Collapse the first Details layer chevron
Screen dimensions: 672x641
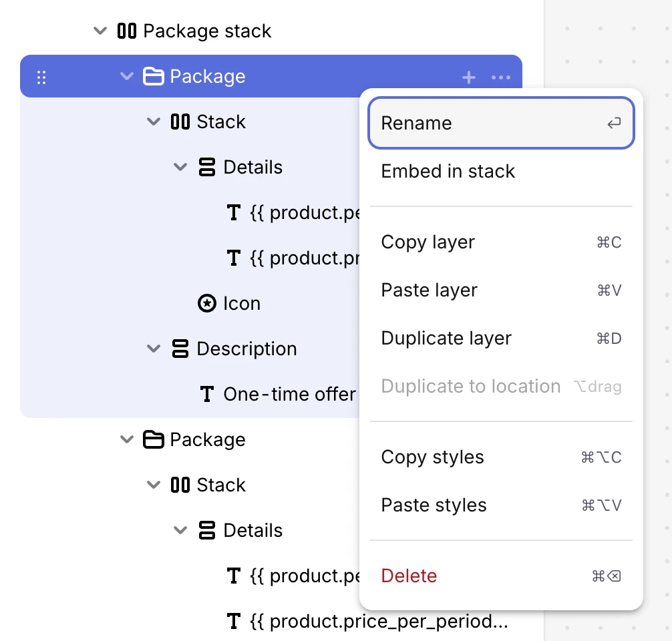point(180,167)
